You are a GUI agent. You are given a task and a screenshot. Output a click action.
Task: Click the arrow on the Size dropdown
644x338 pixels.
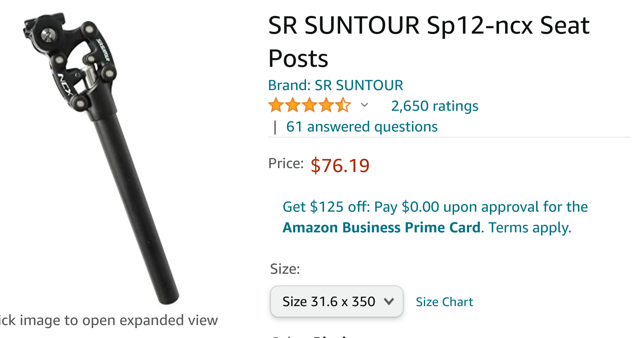[389, 301]
